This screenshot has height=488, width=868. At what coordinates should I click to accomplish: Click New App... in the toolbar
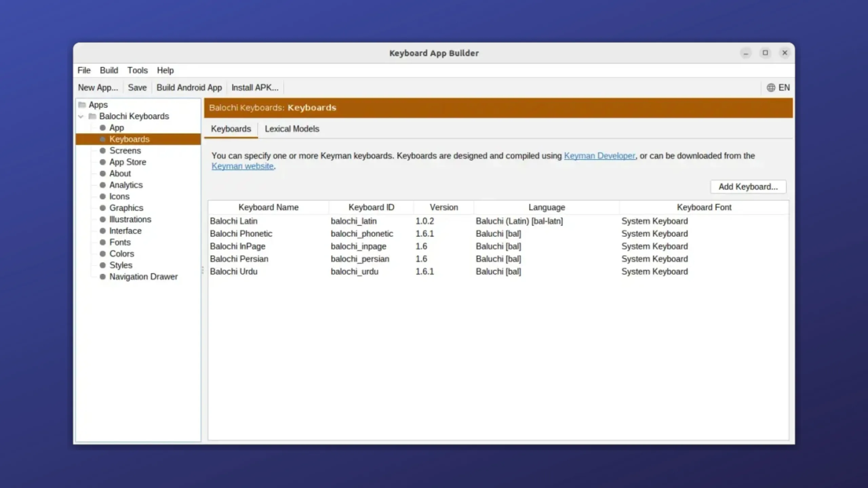point(98,87)
